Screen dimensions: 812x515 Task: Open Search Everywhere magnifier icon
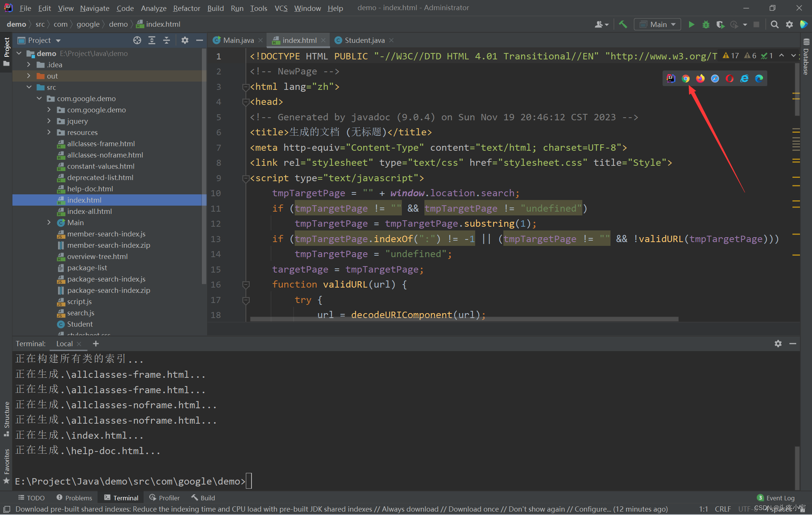point(774,24)
